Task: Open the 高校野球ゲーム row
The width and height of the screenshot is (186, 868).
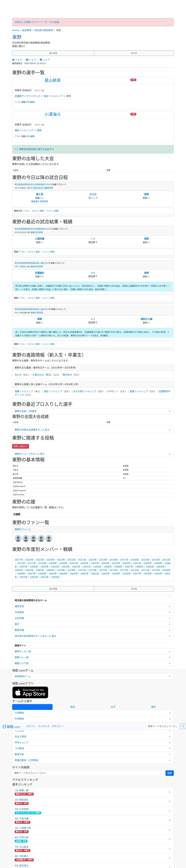Action: pos(93,676)
